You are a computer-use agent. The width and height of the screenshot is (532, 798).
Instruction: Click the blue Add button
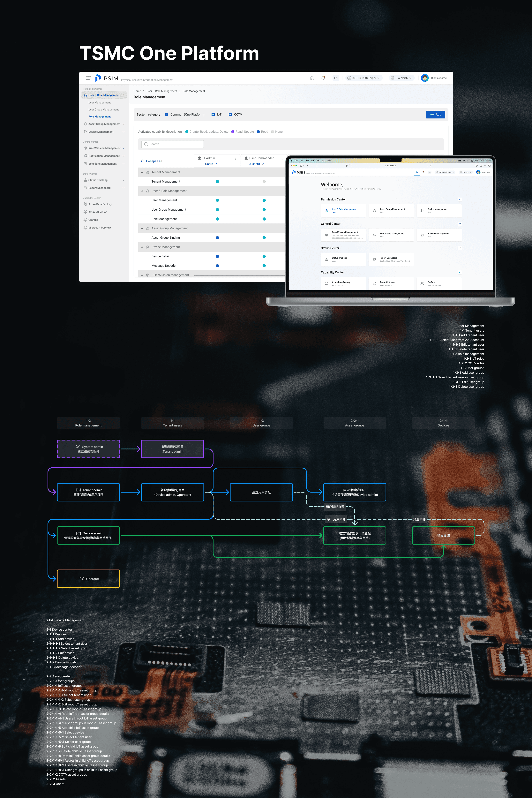click(x=435, y=115)
